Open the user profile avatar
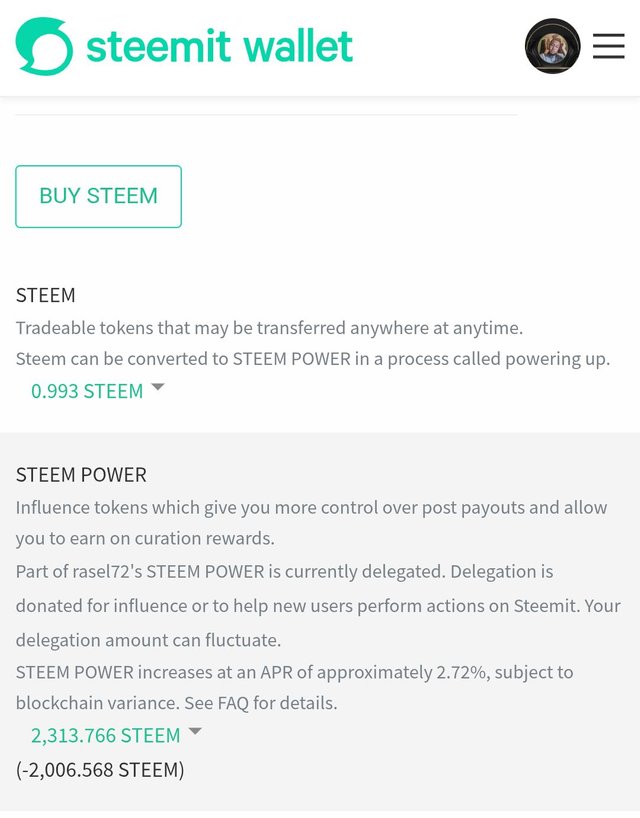This screenshot has width=640, height=818. (x=552, y=46)
